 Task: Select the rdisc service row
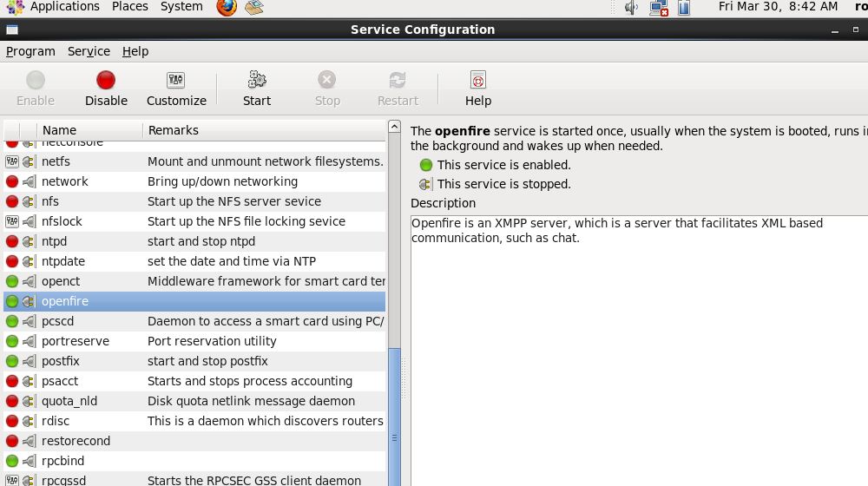(x=194, y=421)
